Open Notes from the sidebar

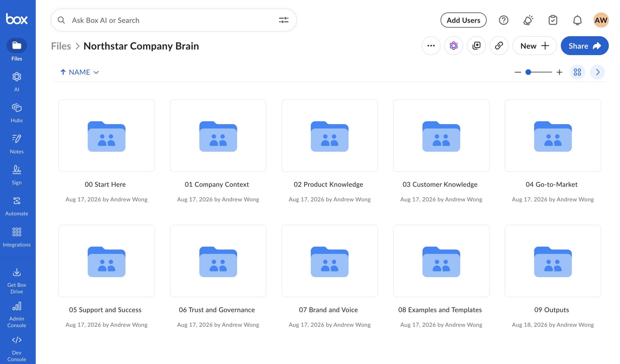[x=17, y=144]
